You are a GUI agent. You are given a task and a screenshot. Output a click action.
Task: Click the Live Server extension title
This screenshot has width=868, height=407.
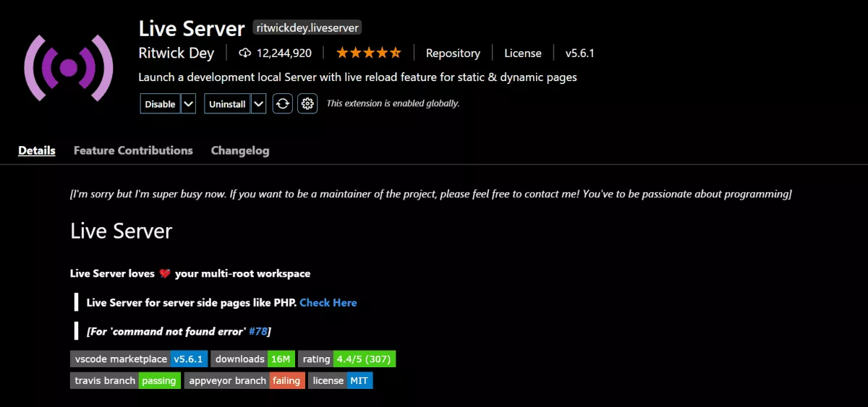click(x=192, y=28)
